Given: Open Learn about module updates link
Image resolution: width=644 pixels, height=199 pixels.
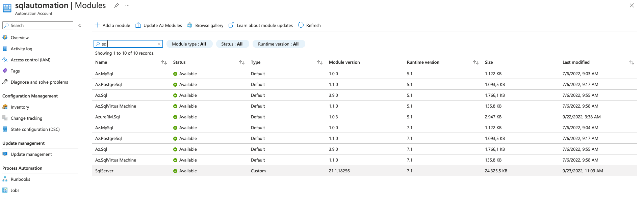Looking at the screenshot, I should [261, 25].
